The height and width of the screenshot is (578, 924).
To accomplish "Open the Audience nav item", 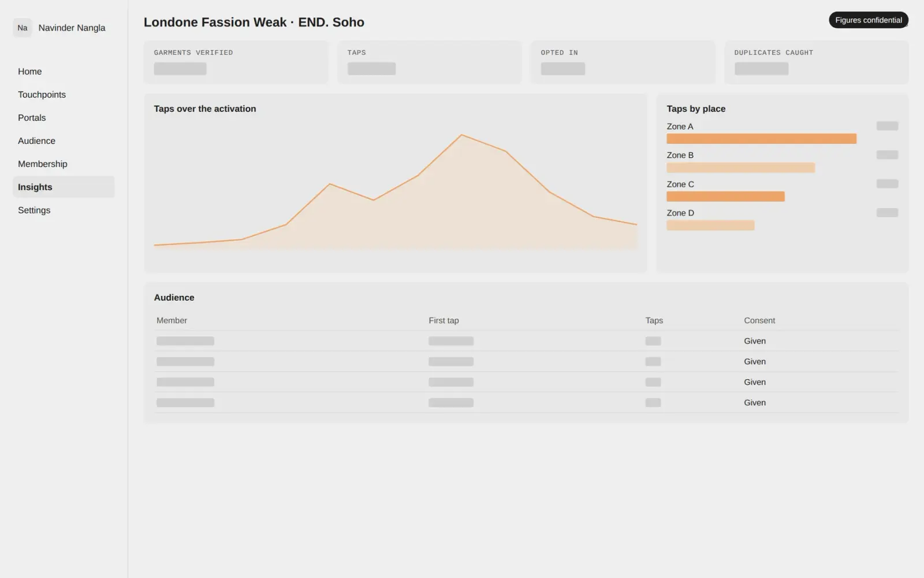I will [64, 141].
